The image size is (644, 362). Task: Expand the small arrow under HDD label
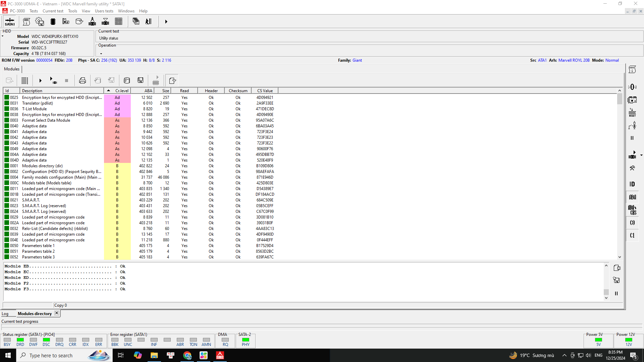tap(2, 36)
